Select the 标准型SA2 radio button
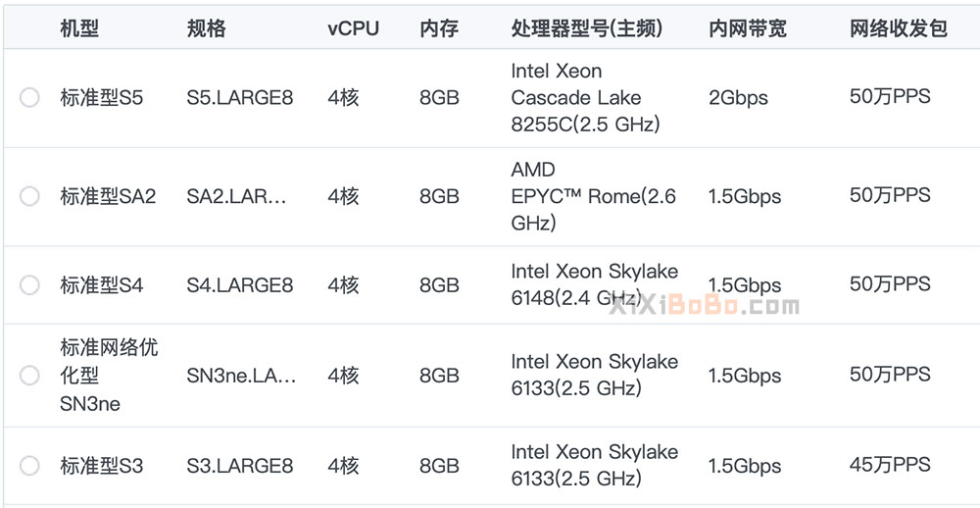 pyautogui.click(x=29, y=196)
